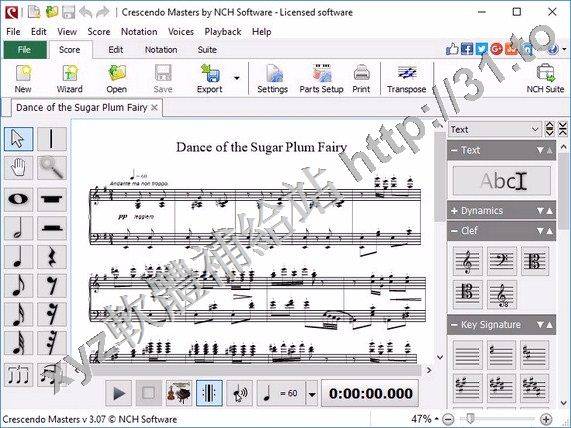Choose the magnifier zoom tool
The width and height of the screenshot is (571, 428).
point(52,168)
